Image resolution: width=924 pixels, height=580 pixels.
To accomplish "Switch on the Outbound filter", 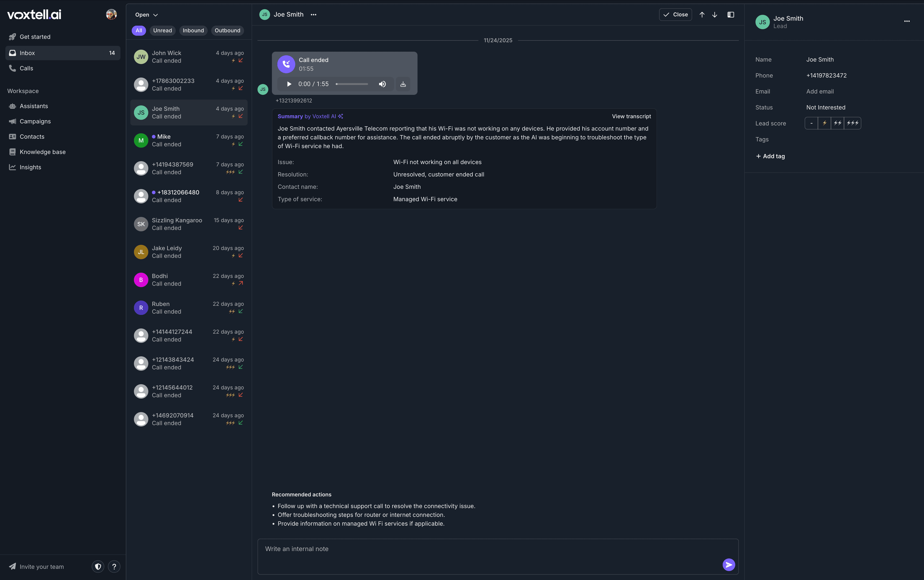I will pos(227,30).
